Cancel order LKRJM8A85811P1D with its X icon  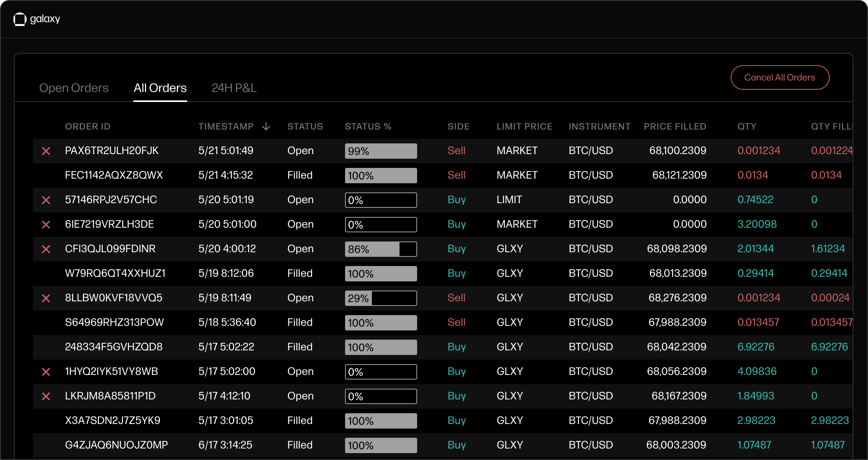tap(46, 396)
